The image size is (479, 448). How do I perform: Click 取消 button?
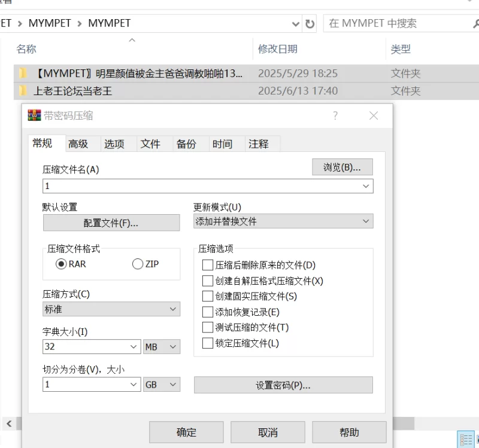pos(268,432)
